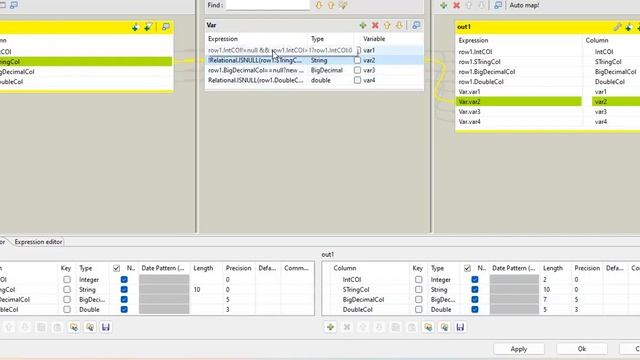
Task: Select var4 expression Relational.ISNULL(row1.DoubleC
Action: (257, 80)
